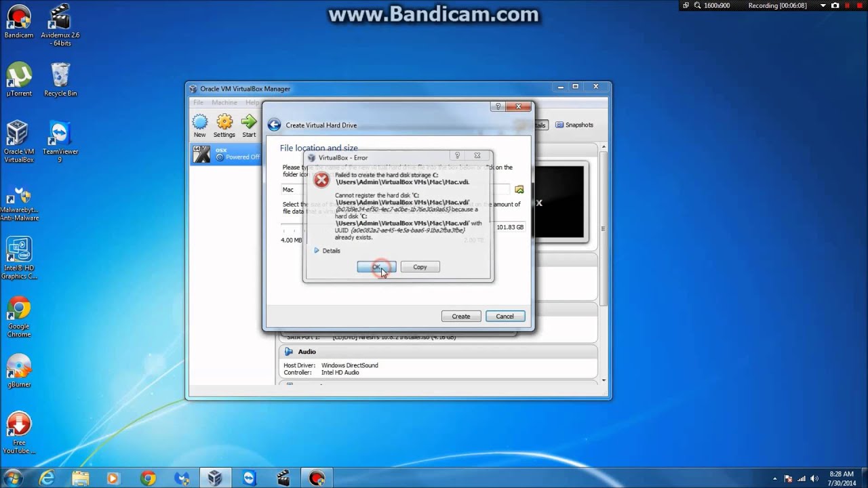Click the red error X icon
The height and width of the screenshot is (488, 868).
click(x=321, y=180)
